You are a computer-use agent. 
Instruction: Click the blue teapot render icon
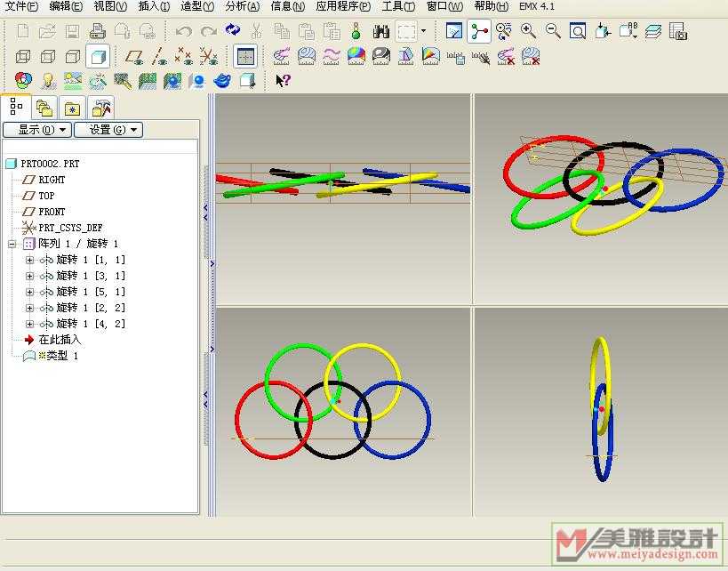coord(222,81)
